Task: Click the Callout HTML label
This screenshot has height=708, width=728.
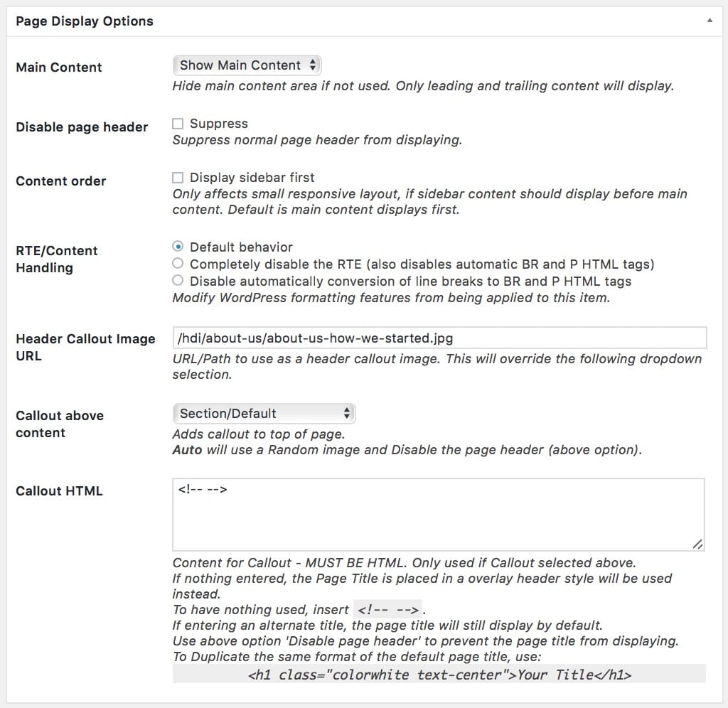Action: point(59,491)
